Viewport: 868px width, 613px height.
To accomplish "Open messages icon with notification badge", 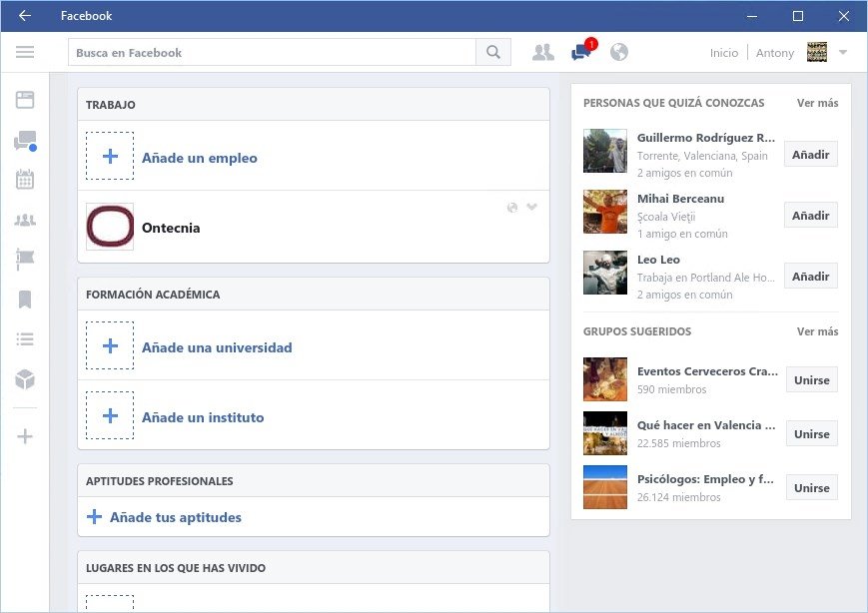I will coord(583,51).
